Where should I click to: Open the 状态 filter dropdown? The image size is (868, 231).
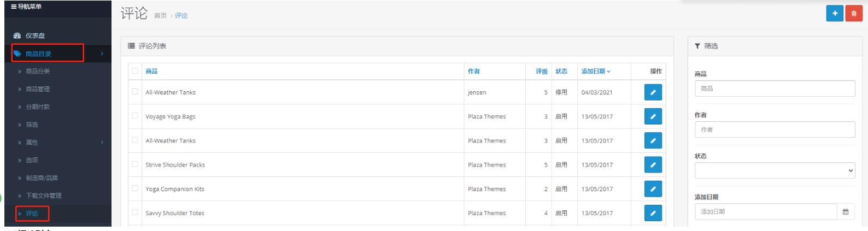(775, 171)
